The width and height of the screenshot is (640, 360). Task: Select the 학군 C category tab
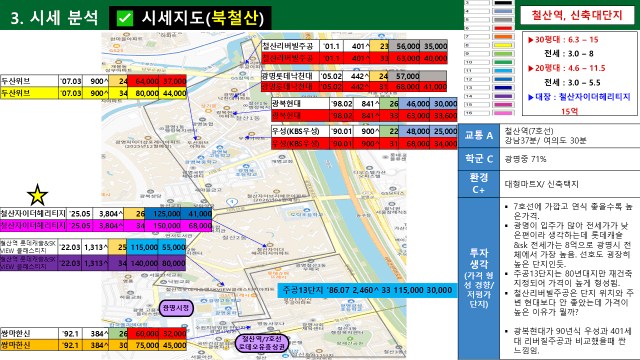[479, 159]
